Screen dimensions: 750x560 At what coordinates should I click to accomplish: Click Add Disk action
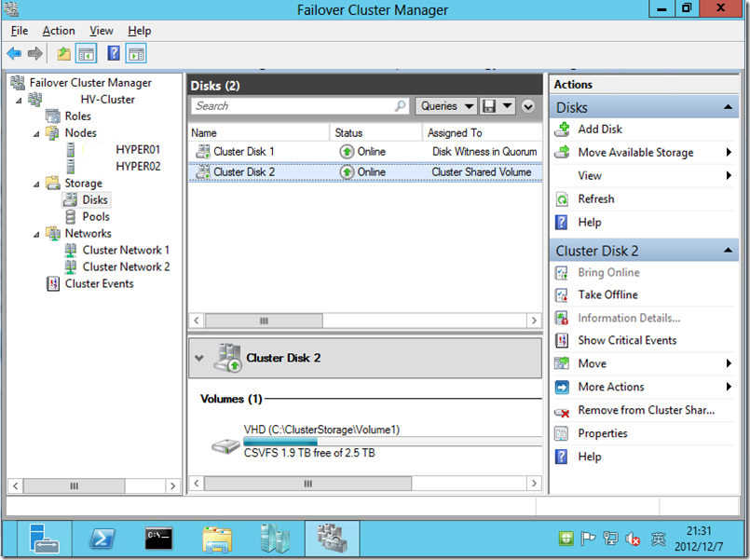(600, 130)
